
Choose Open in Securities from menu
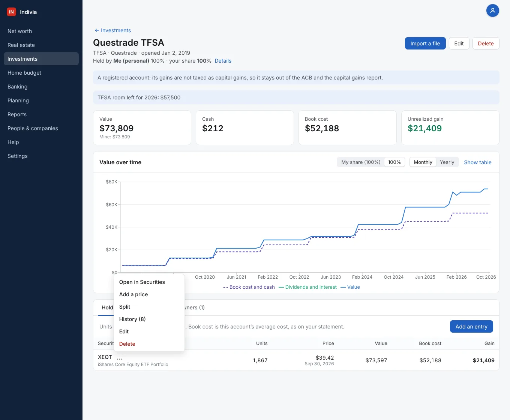point(149,282)
